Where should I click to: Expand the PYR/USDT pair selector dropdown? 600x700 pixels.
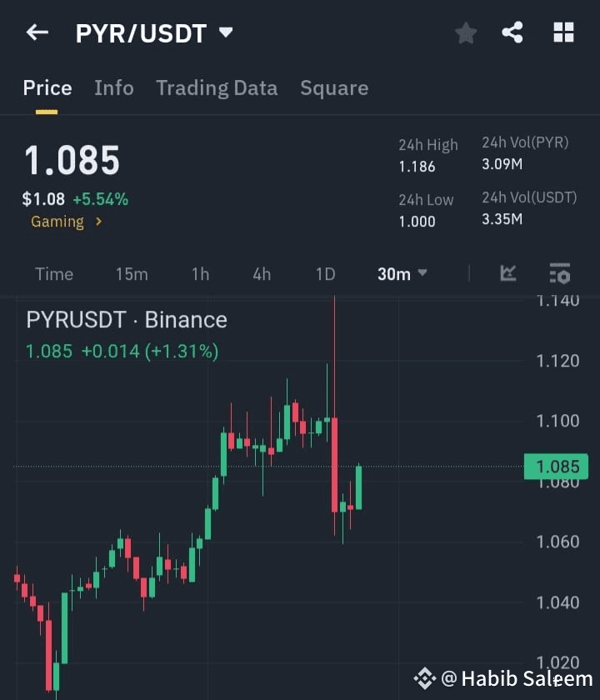(226, 32)
